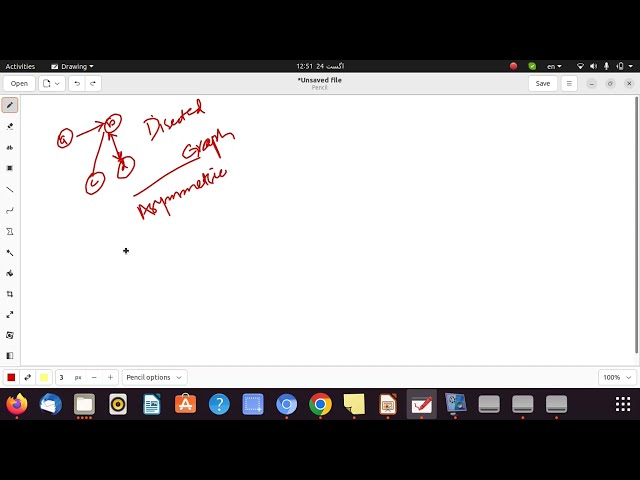
Task: Increase pencil size with plus button
Action: pos(110,377)
